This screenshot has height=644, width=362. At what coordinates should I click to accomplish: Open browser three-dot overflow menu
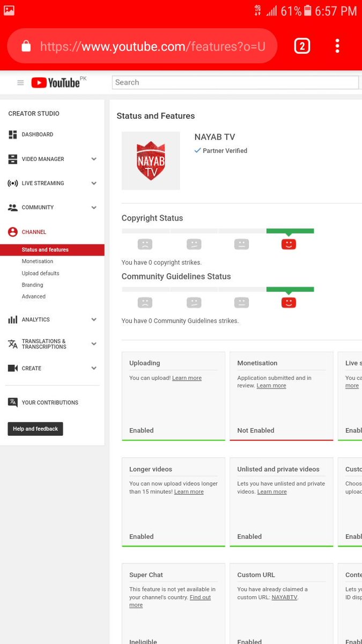click(337, 46)
